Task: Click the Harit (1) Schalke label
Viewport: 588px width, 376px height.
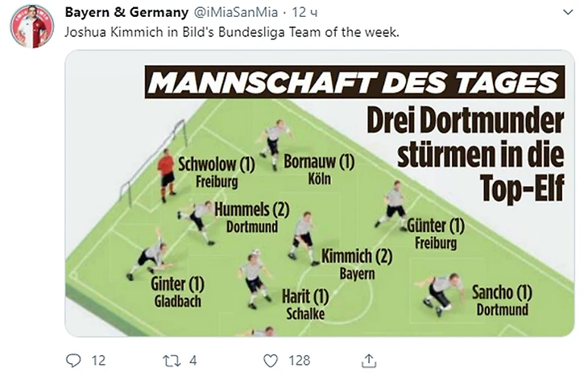Action: 305,304
